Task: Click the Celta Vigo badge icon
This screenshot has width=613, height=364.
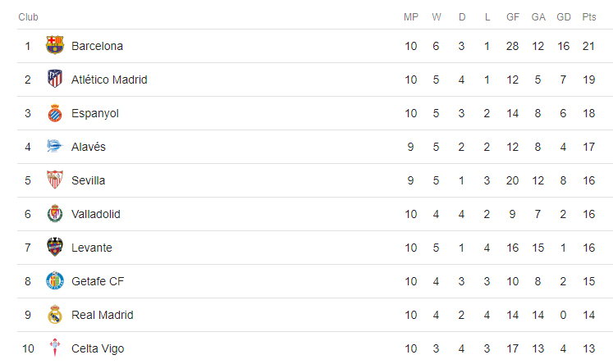Action: click(x=55, y=348)
